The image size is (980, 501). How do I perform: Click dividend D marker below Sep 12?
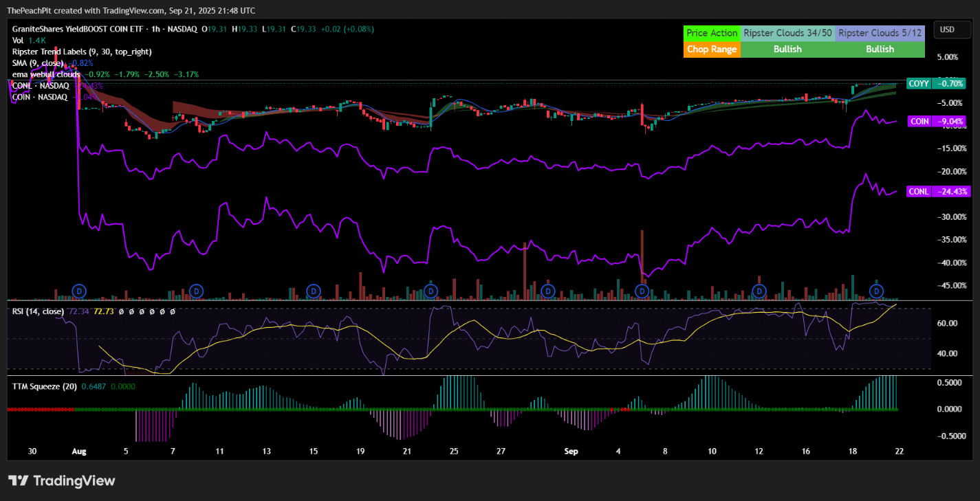(759, 291)
